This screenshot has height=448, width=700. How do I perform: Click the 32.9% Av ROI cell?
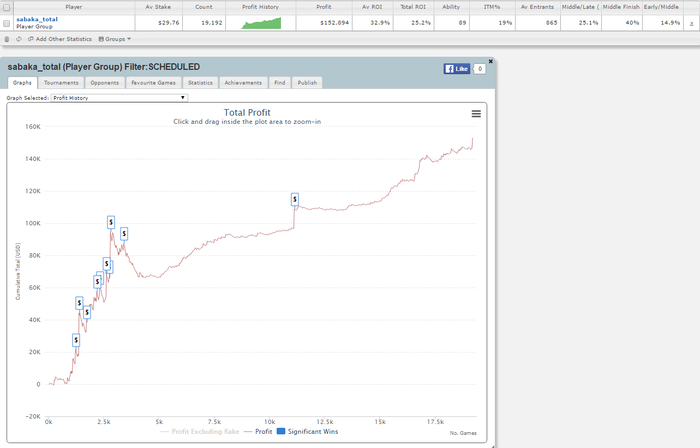(x=373, y=23)
